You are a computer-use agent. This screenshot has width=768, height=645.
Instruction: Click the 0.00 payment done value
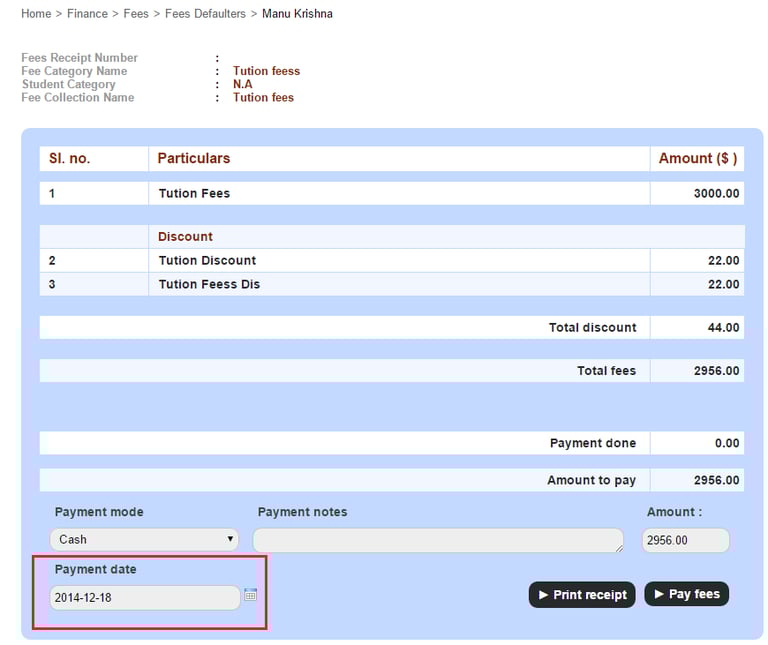pos(727,443)
